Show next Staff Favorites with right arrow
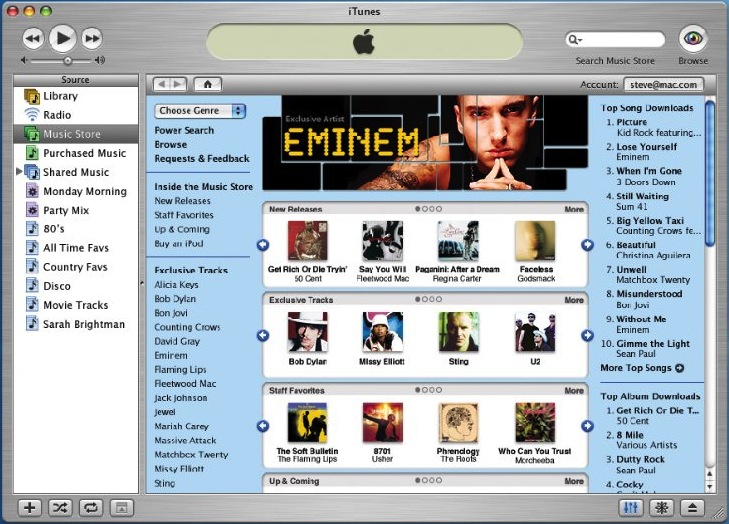Screen dimensions: 729x524 point(587,426)
